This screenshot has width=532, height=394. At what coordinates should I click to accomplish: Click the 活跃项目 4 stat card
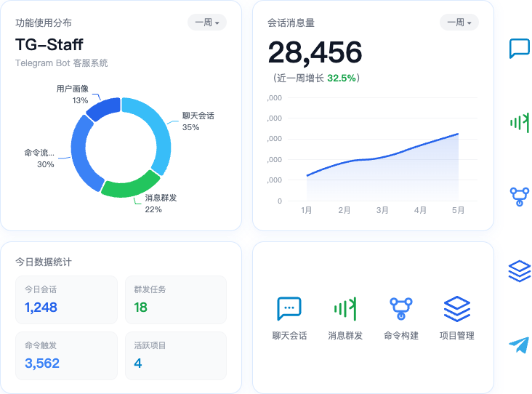[x=176, y=355]
